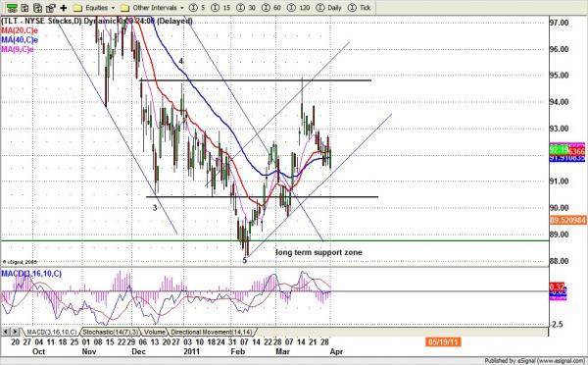
Task: Switch to 120-minute interval
Action: point(299,8)
